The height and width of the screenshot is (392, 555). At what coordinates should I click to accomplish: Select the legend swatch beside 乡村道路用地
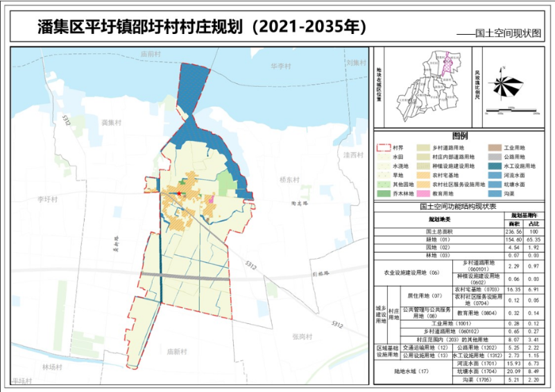[422, 148]
